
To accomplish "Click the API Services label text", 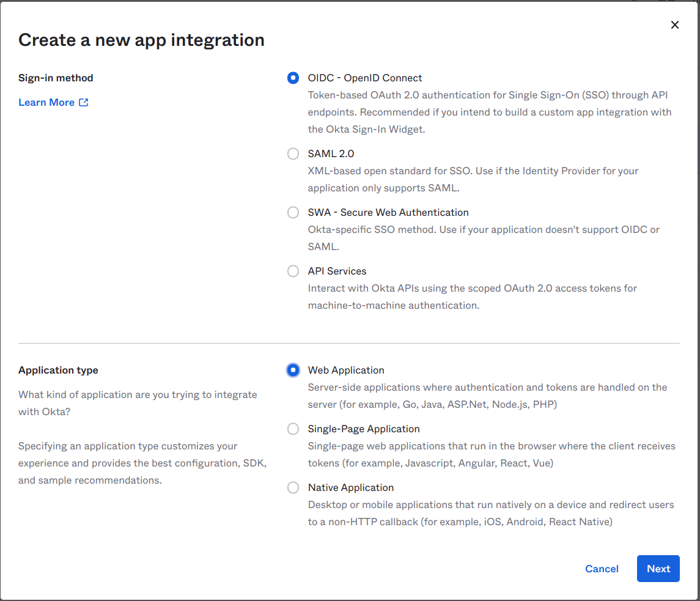I will point(337,271).
